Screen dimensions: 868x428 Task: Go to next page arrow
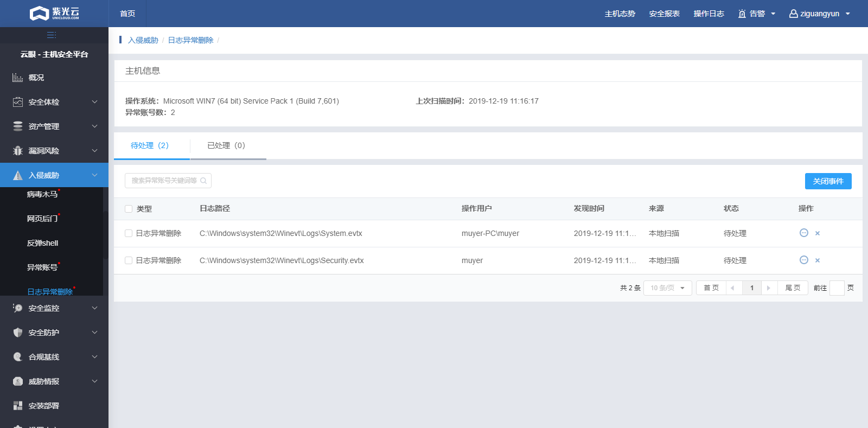[x=769, y=288]
